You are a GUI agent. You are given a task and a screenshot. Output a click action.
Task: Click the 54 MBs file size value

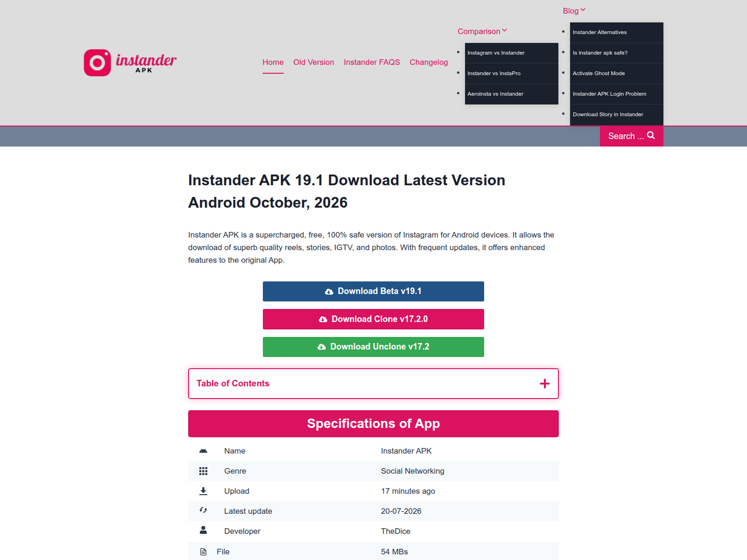pyautogui.click(x=395, y=552)
